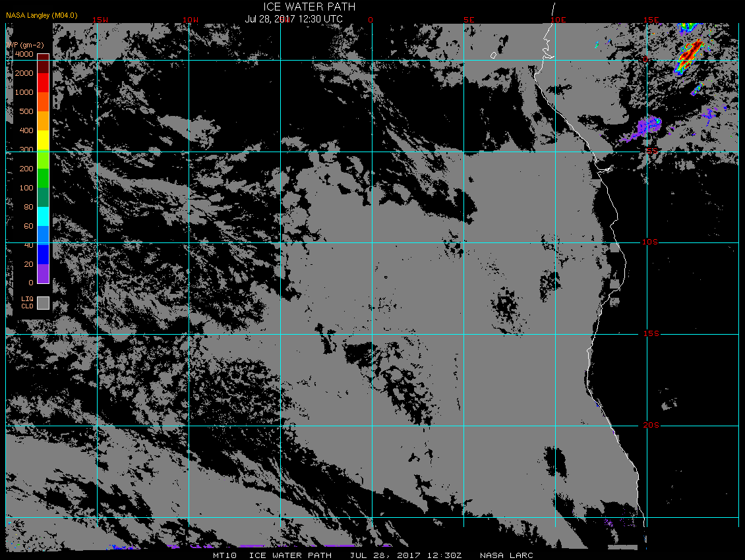Click the teal 80–100 legend swatch
The width and height of the screenshot is (745, 560).
(44, 197)
